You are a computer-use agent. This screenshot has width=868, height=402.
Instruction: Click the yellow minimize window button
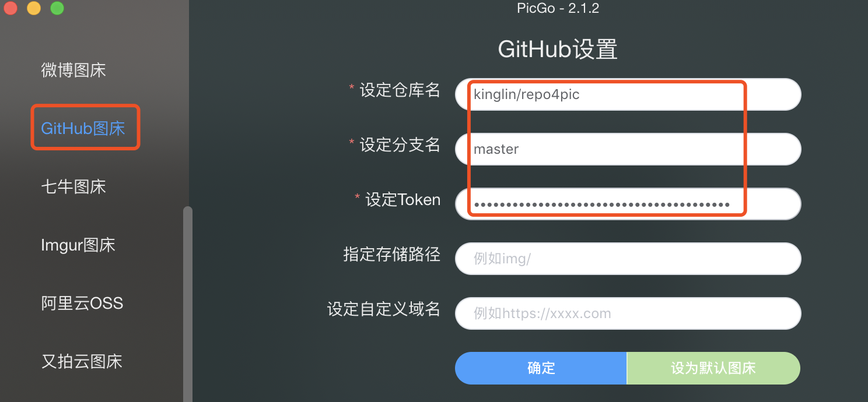pos(34,8)
